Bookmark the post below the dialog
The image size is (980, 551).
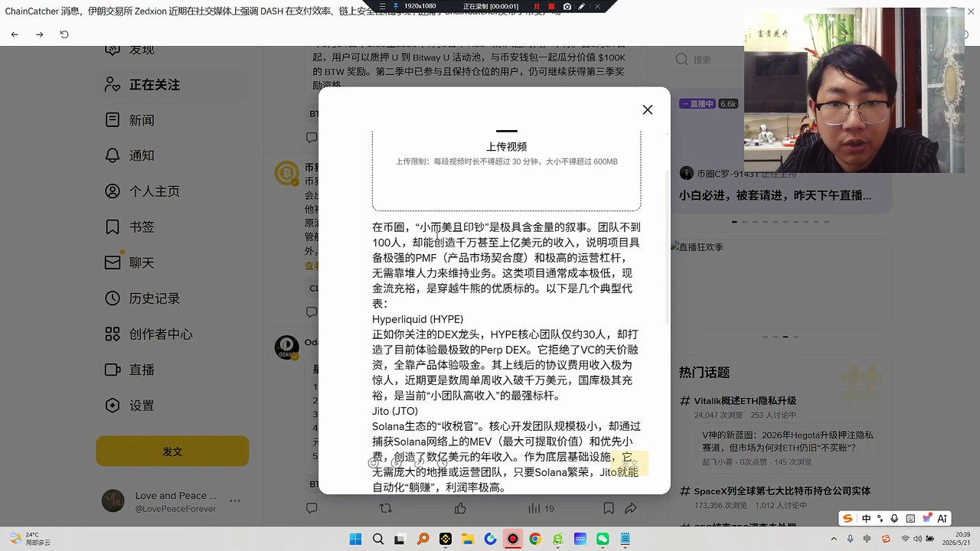coord(608,508)
